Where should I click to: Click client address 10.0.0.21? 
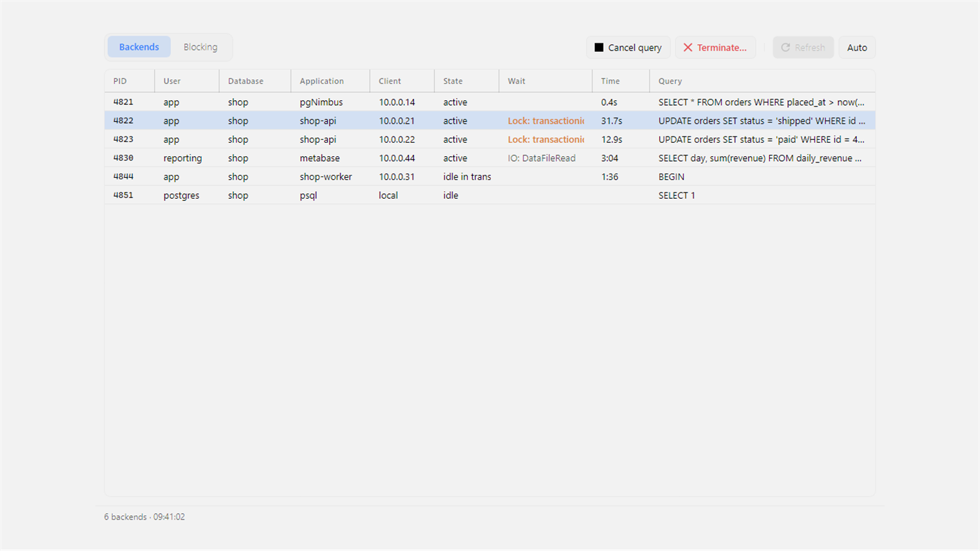pyautogui.click(x=397, y=121)
